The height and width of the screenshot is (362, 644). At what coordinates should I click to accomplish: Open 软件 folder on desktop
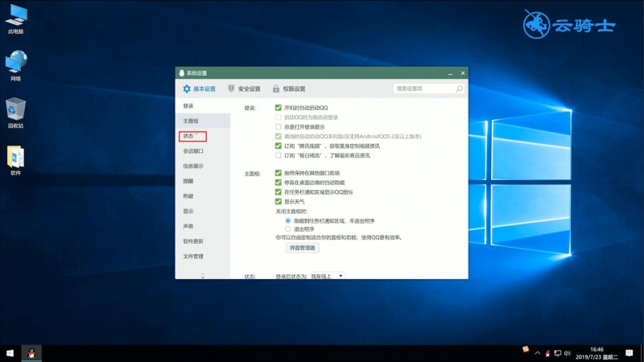15,160
